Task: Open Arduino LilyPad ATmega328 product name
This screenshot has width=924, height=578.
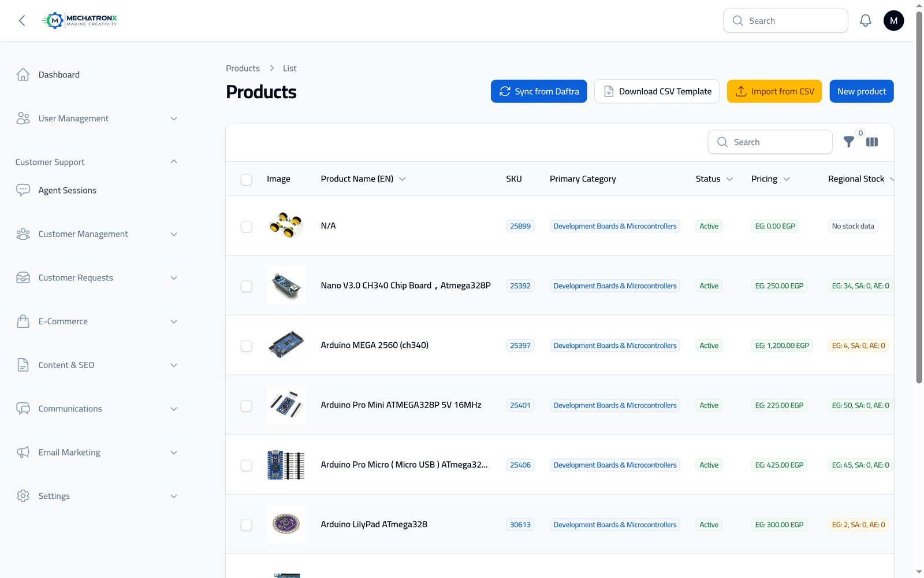Action: pos(374,524)
